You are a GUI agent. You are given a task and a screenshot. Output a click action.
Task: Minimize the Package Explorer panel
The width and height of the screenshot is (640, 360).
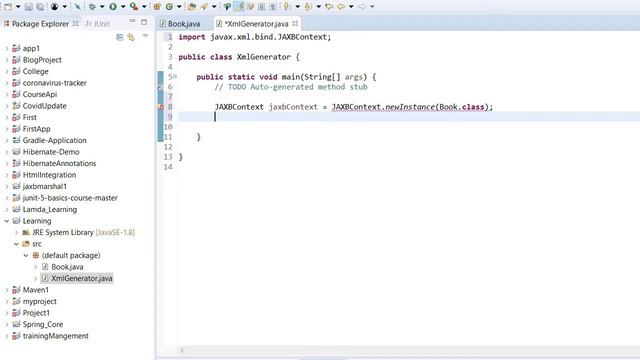132,21
